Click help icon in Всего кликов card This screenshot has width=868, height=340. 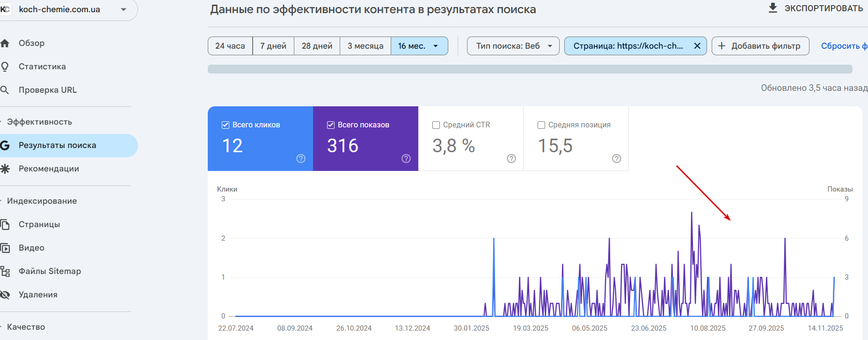point(301,159)
